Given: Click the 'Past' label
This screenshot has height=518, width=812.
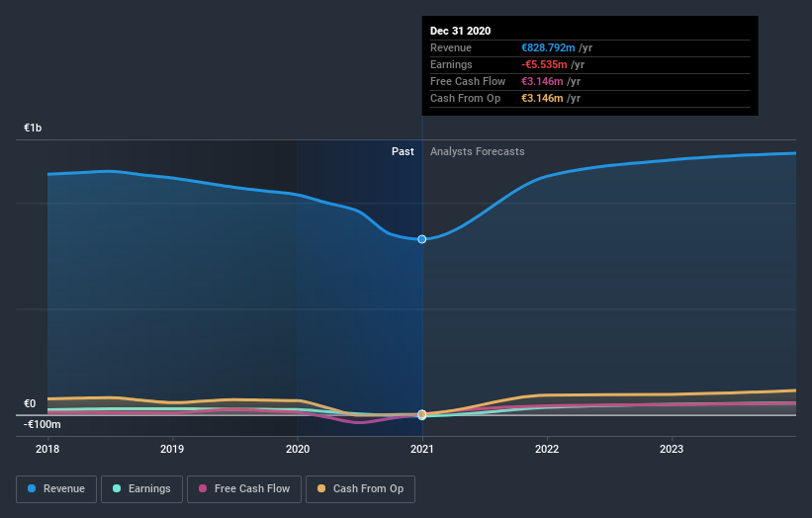Looking at the screenshot, I should 403,151.
